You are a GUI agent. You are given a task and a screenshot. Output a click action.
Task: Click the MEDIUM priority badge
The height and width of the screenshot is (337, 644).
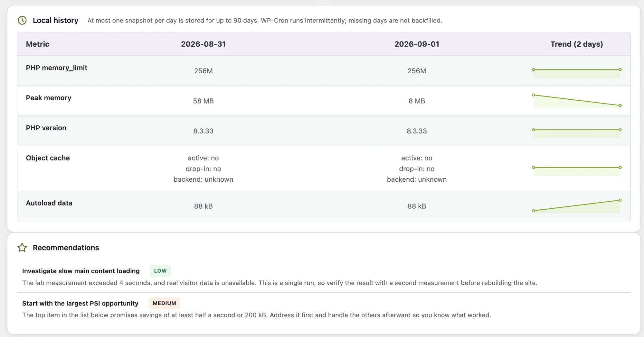(x=164, y=303)
